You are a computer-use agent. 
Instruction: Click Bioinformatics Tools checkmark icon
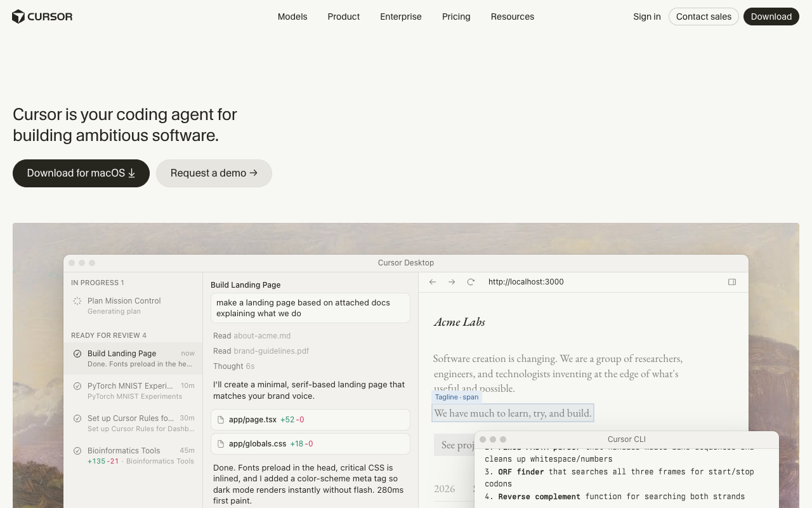click(77, 451)
